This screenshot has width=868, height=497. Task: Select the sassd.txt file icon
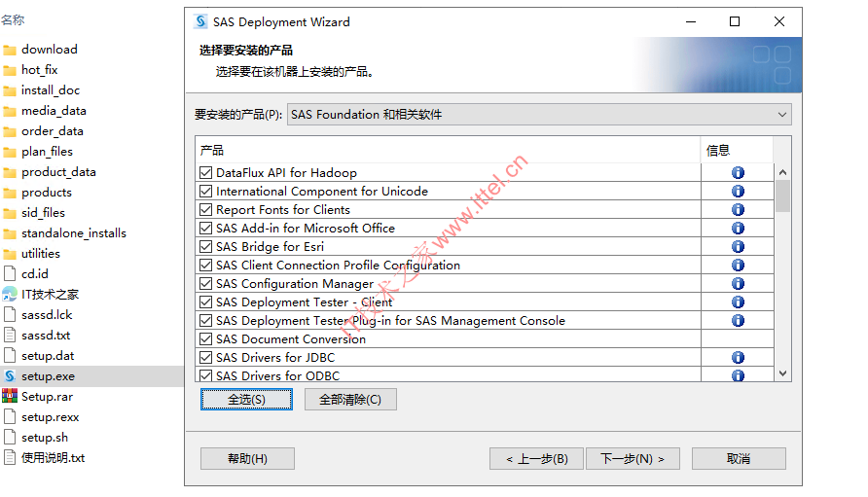(10, 335)
